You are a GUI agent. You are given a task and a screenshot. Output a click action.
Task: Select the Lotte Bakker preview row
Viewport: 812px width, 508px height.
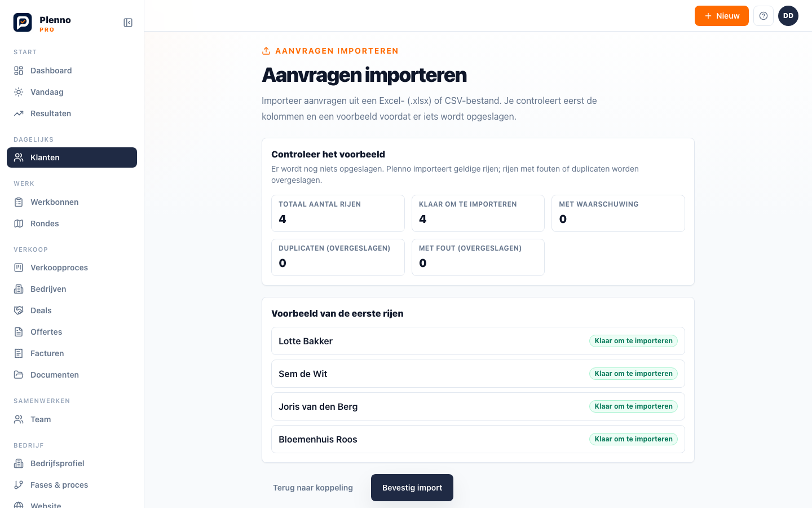tap(478, 341)
